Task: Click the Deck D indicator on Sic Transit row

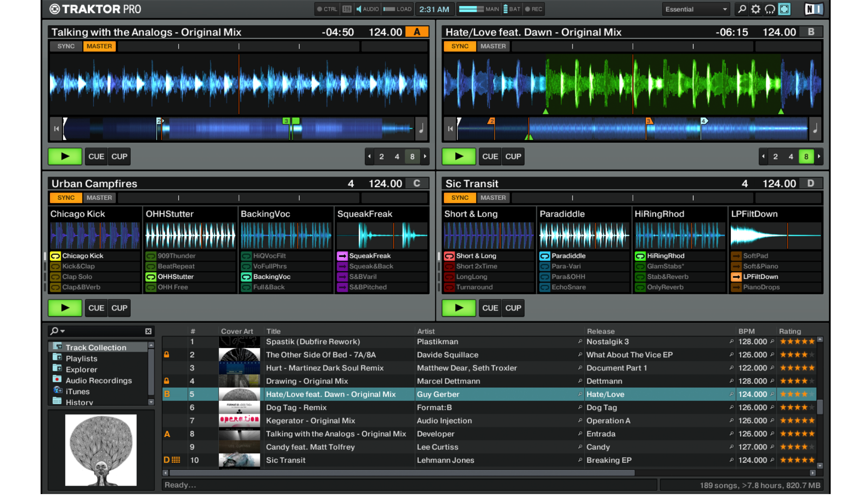Action: [x=167, y=460]
